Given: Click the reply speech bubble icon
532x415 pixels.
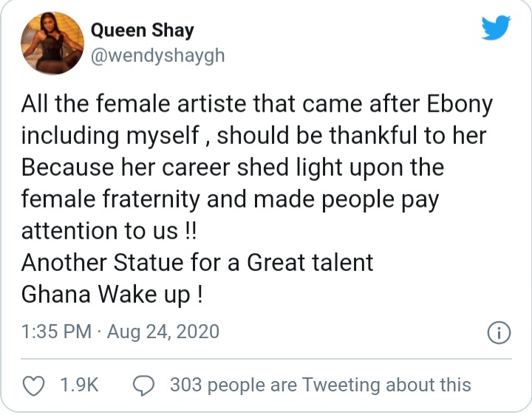Looking at the screenshot, I should pyautogui.click(x=143, y=385).
